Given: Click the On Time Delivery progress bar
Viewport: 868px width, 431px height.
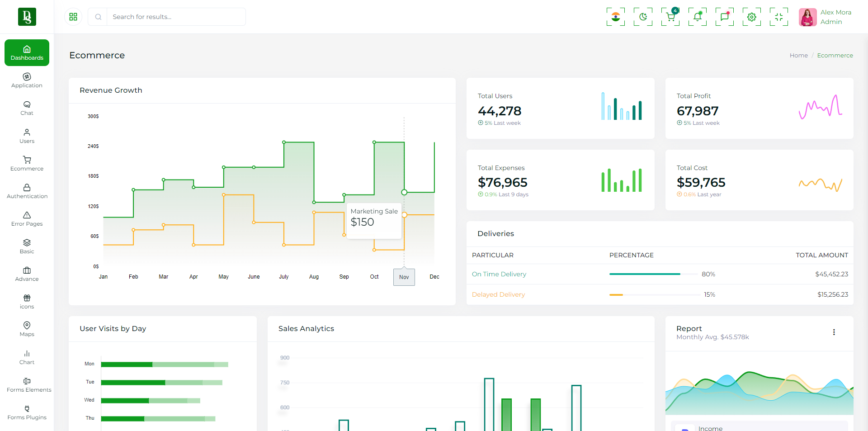Looking at the screenshot, I should [653, 274].
